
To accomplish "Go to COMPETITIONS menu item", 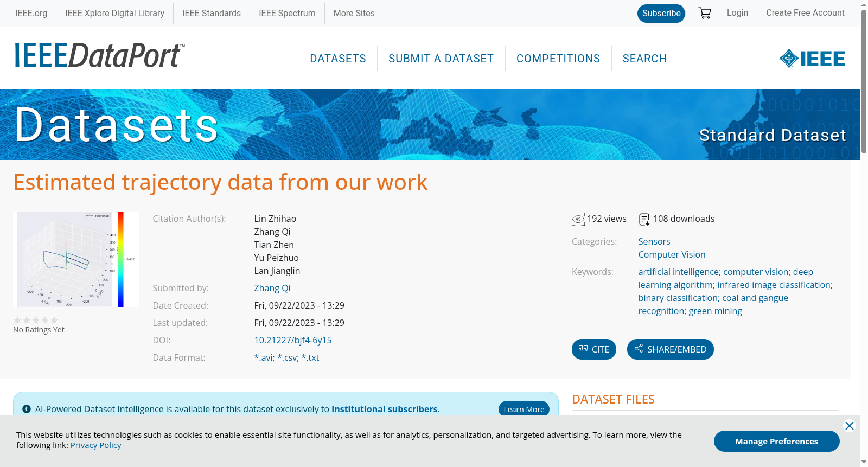I will point(558,59).
